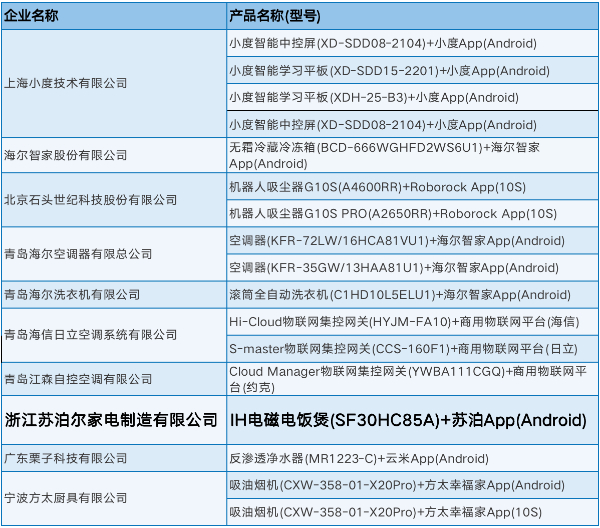Select the 青岛海尔空调器有限总公司 cell

pos(78,254)
